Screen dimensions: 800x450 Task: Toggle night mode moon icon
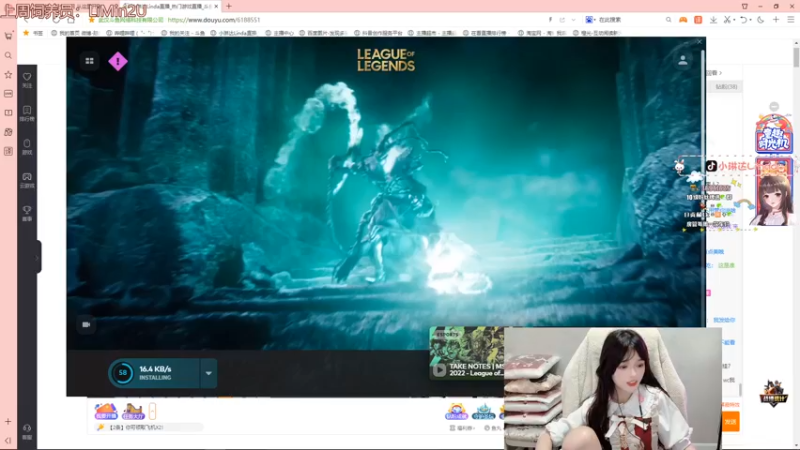[x=761, y=20]
